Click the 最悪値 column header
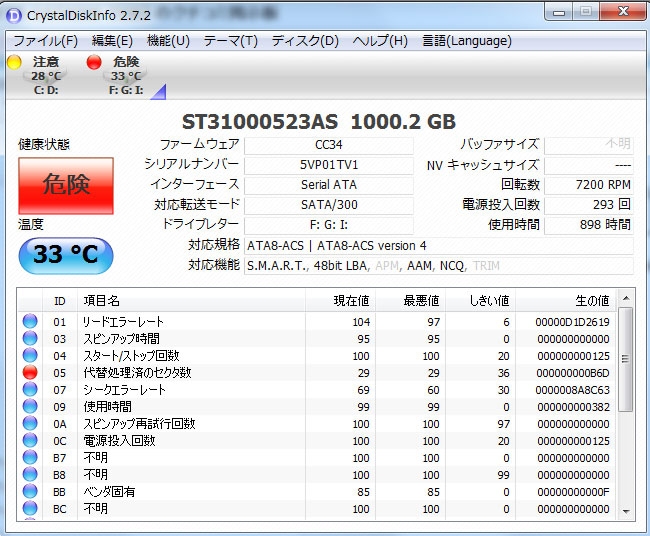The height and width of the screenshot is (536, 650). pyautogui.click(x=410, y=301)
